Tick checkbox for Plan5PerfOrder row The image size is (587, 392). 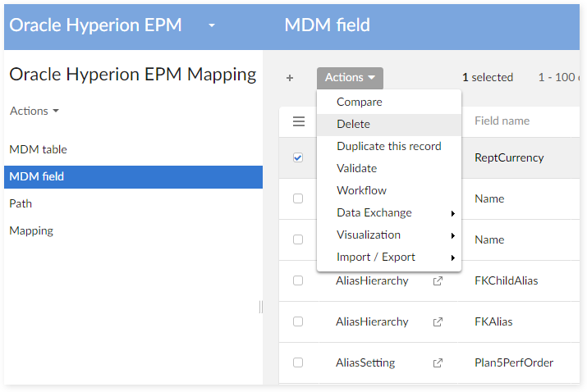[297, 362]
